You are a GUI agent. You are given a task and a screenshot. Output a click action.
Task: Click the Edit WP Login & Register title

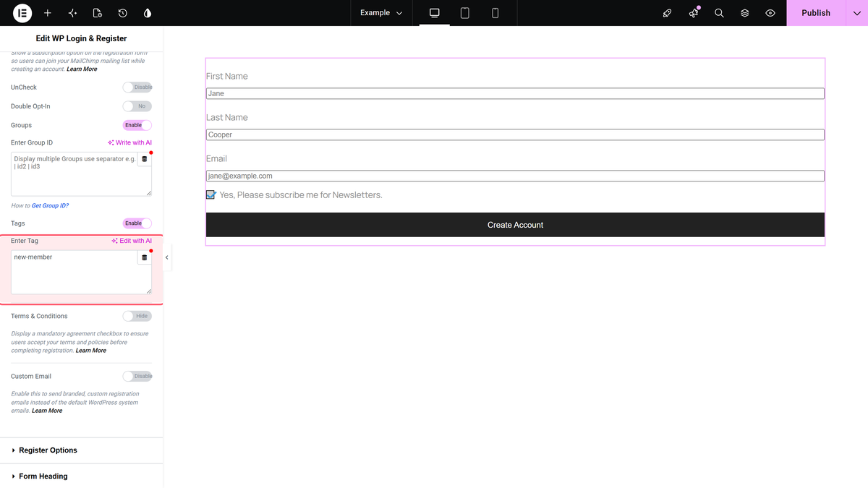point(81,38)
